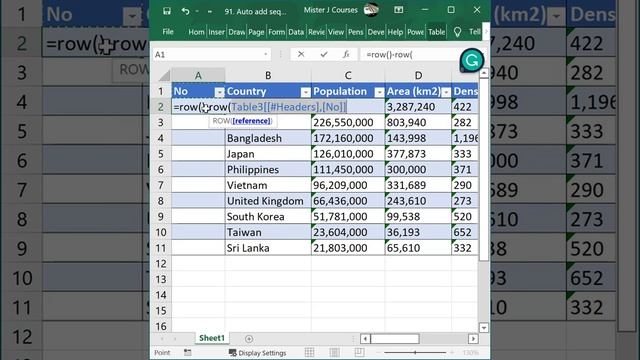Screen dimensions: 640x360
Task: Click the Tell me lightbulb icon
Action: (457, 32)
